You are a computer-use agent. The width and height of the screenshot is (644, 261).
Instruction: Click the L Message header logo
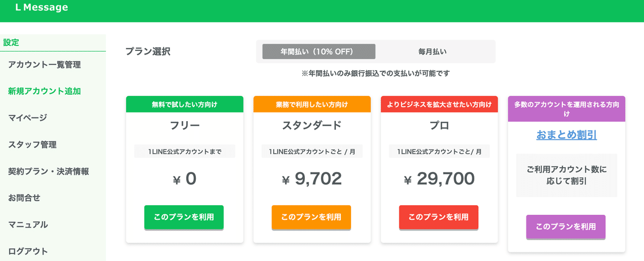tap(42, 8)
